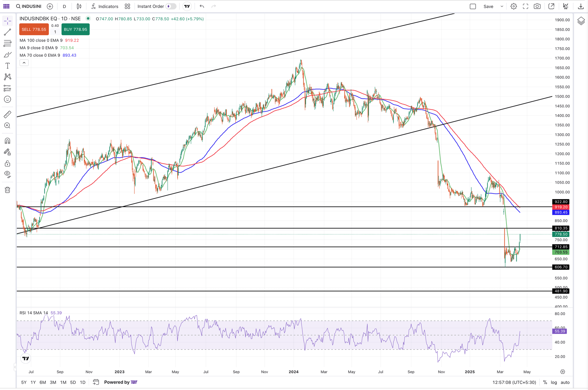Image resolution: width=588 pixels, height=390 pixels.
Task: Collapse the left toolbar side arrow
Action: (15, 367)
